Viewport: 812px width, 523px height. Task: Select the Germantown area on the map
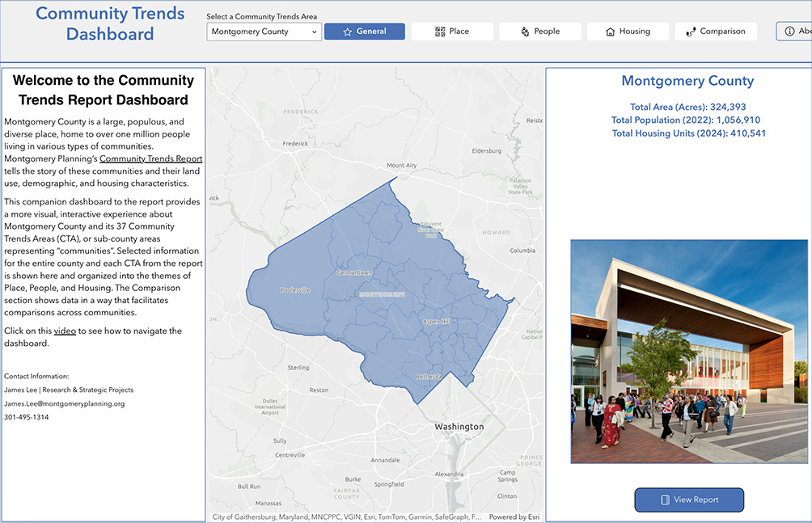(356, 273)
